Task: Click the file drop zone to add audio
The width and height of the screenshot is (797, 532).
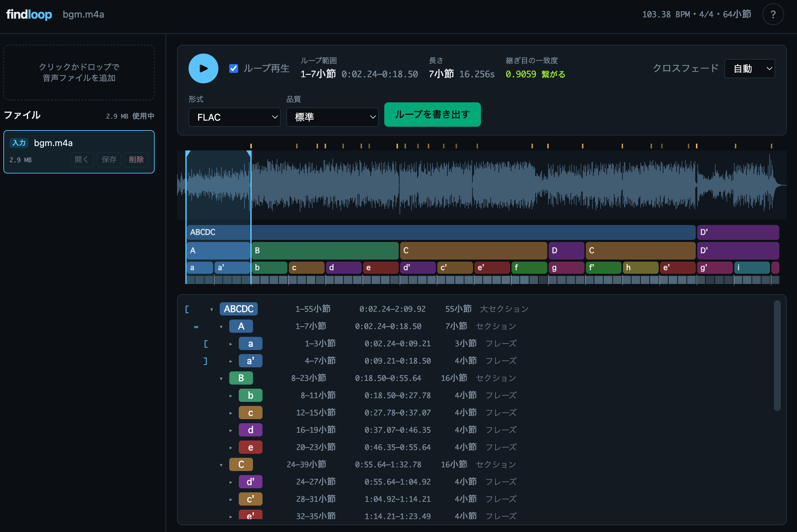Action: point(79,72)
